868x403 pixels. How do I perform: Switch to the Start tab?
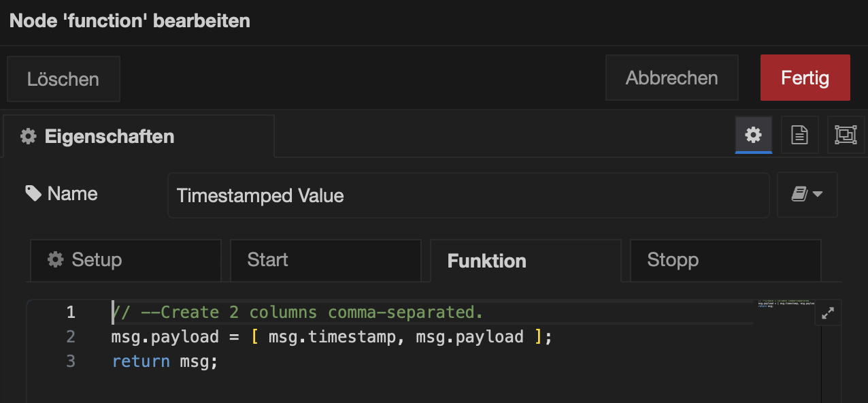[x=325, y=260]
